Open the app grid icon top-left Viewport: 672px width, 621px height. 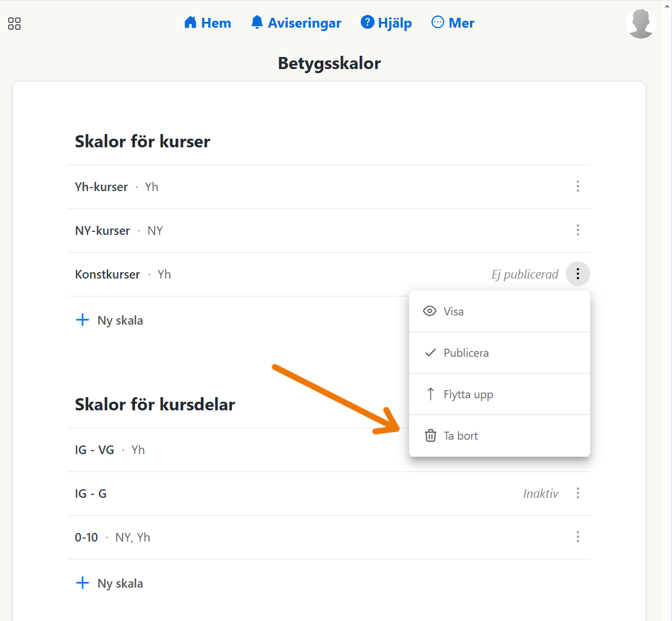[14, 24]
